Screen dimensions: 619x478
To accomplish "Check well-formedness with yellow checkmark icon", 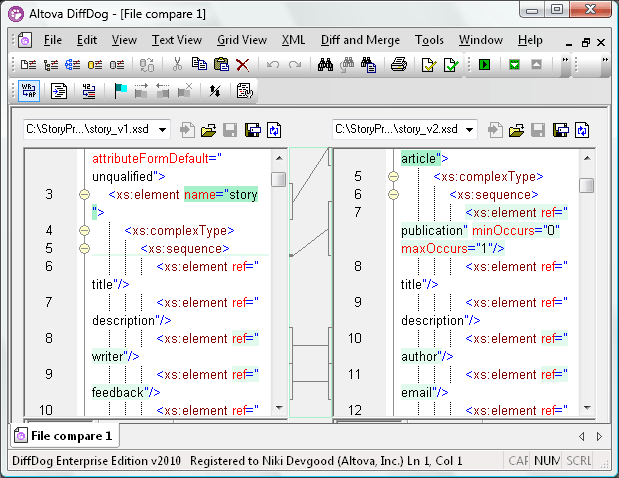I will click(429, 64).
